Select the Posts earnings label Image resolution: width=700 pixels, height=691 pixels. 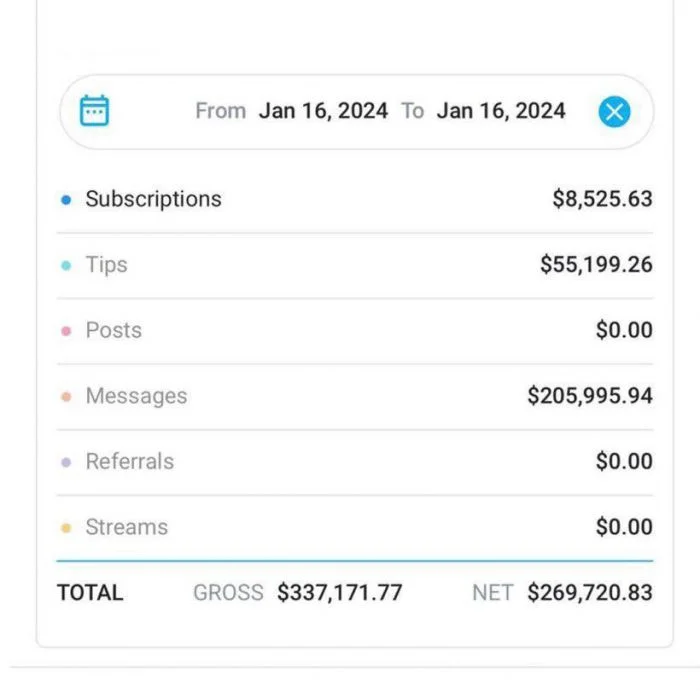point(113,330)
